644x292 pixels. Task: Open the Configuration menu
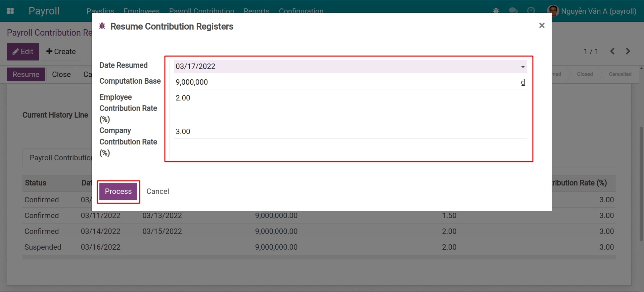[301, 11]
